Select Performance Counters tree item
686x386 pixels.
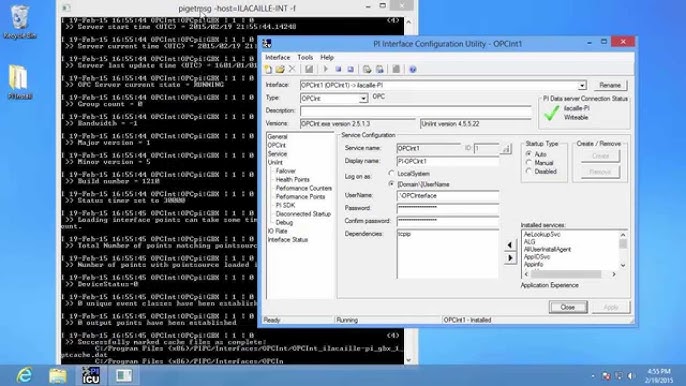click(304, 188)
